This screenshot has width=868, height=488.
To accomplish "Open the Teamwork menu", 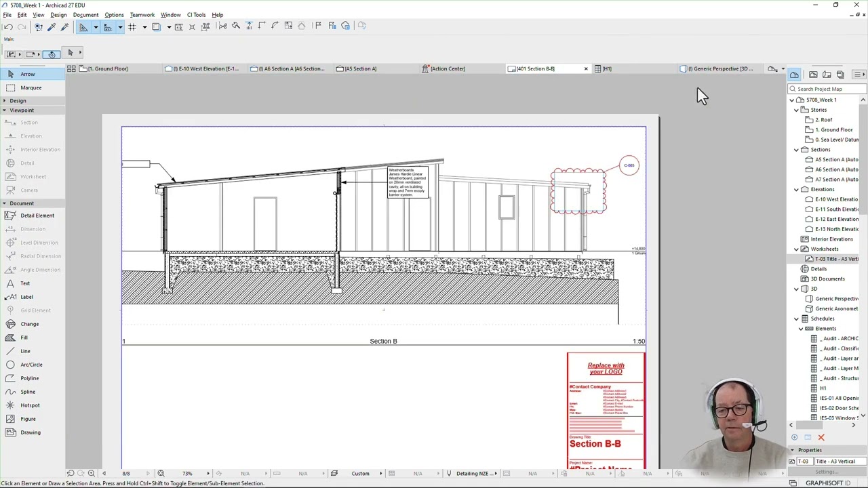I will 142,15.
